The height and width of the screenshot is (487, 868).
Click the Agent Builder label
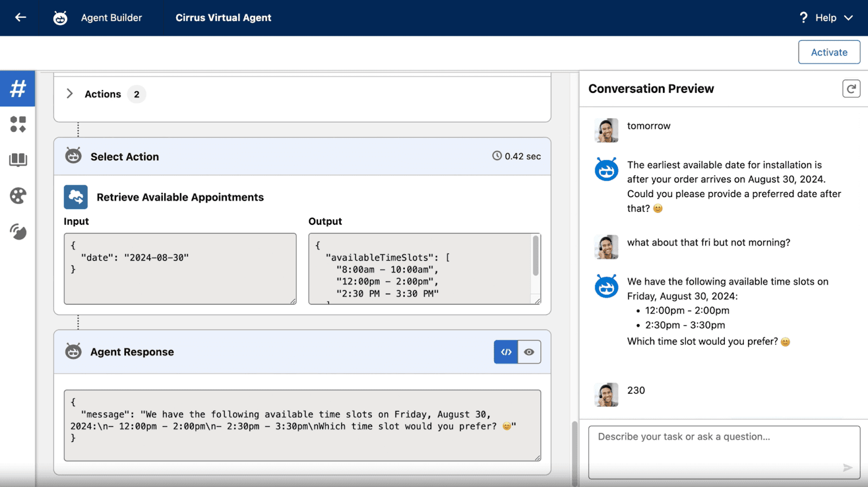pyautogui.click(x=112, y=17)
